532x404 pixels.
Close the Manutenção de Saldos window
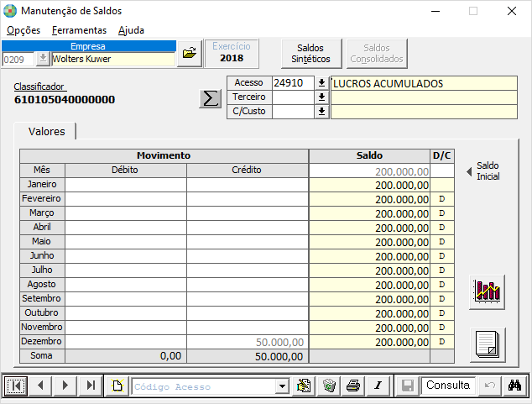(x=512, y=11)
